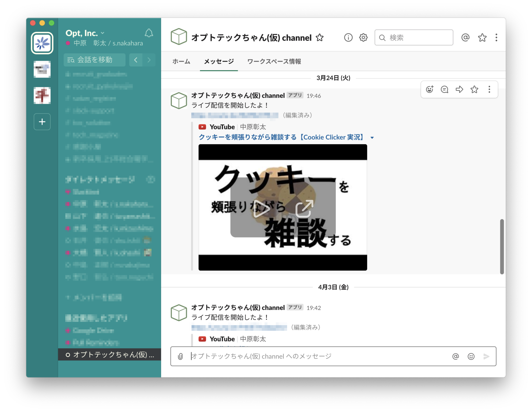Open emoji picker in composer
The height and width of the screenshot is (412, 532).
pyautogui.click(x=471, y=356)
